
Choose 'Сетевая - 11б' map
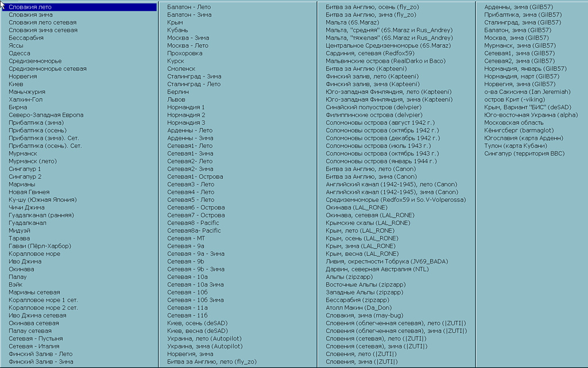[188, 315]
